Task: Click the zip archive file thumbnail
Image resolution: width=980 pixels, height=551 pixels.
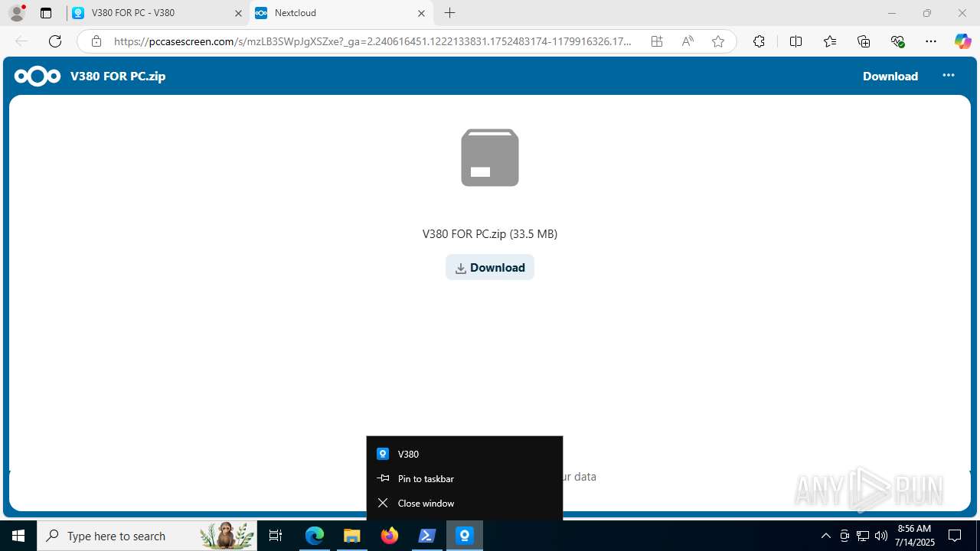Action: tap(490, 158)
